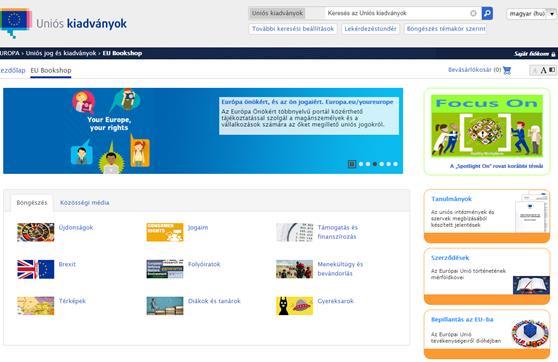Click the EUROPA breadcrumb link
The image size is (558, 362).
click(10, 53)
